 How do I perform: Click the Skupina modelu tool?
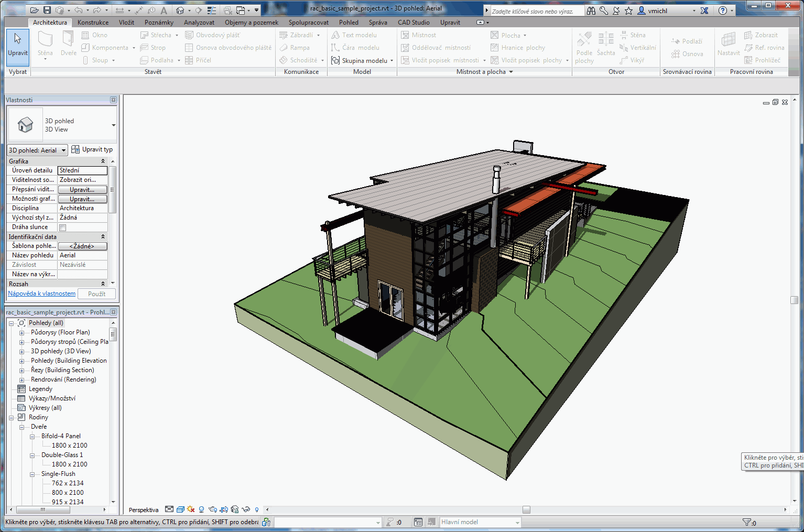pos(362,60)
